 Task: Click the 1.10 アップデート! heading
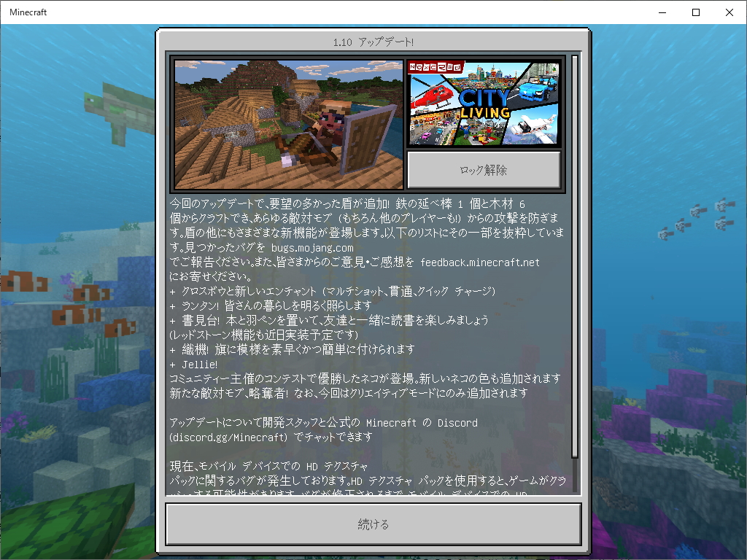coord(373,42)
